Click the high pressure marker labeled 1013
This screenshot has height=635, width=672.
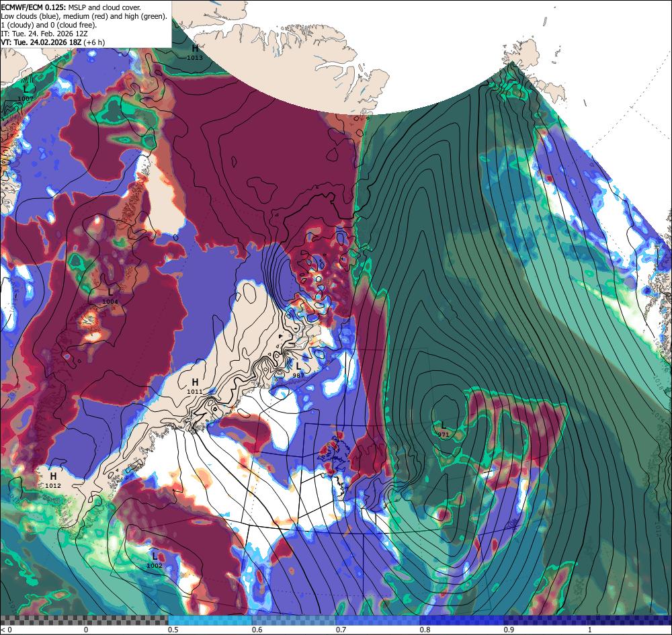point(195,52)
